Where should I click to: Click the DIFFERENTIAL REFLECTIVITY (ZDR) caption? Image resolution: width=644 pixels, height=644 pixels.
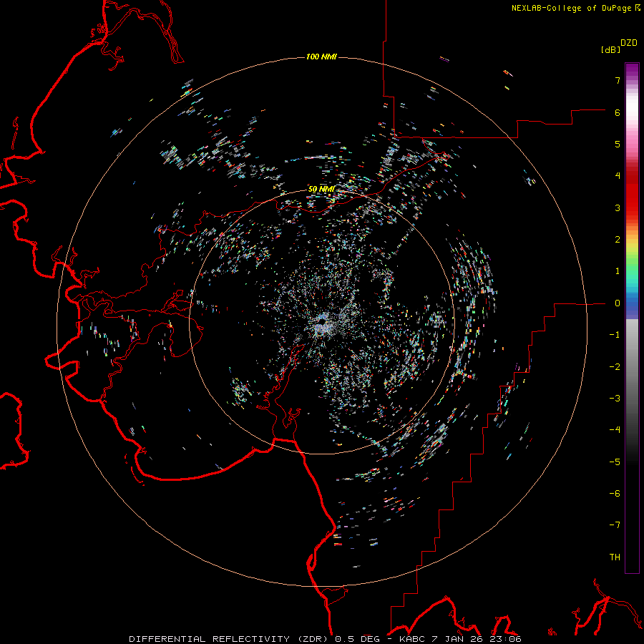(x=230, y=639)
